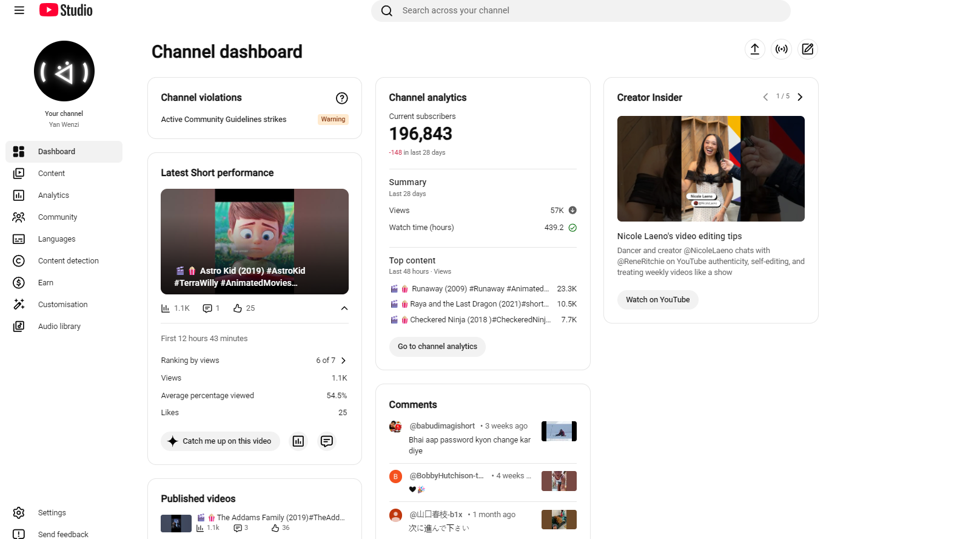Click the Channel violations help icon

pos(342,98)
